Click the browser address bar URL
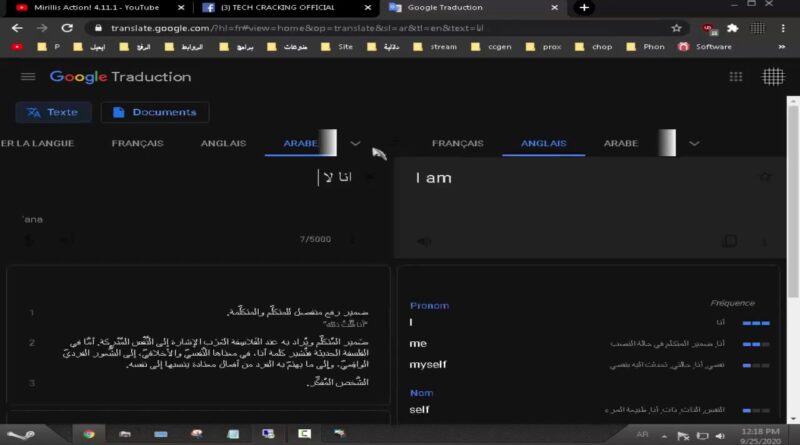The height and width of the screenshot is (445, 800). point(297,28)
